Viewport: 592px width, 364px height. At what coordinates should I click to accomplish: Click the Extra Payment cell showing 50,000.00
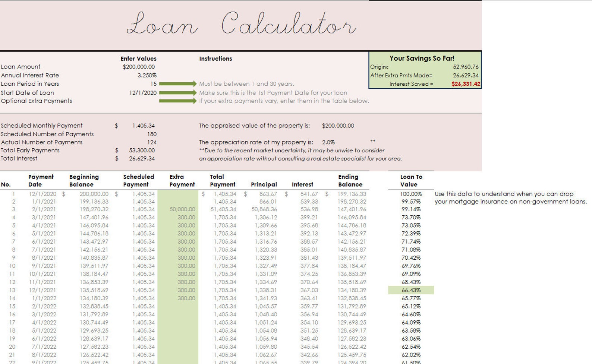(182, 209)
